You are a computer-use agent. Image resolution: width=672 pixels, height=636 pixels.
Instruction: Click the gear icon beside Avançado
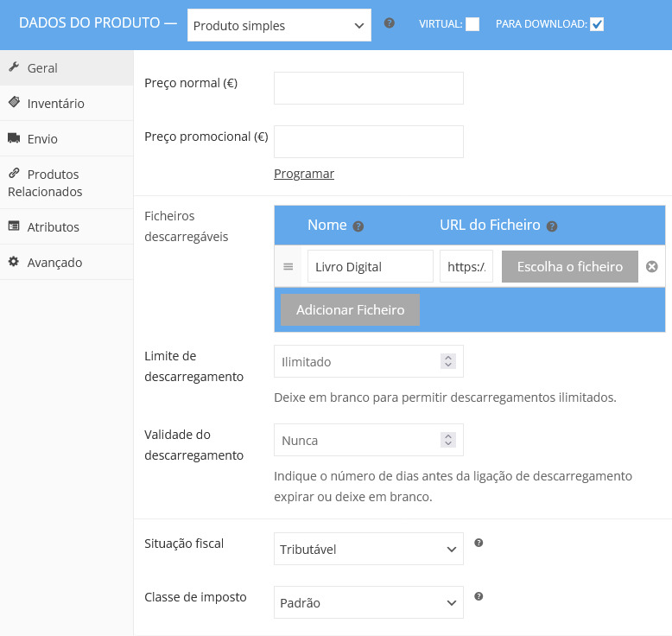coord(14,261)
